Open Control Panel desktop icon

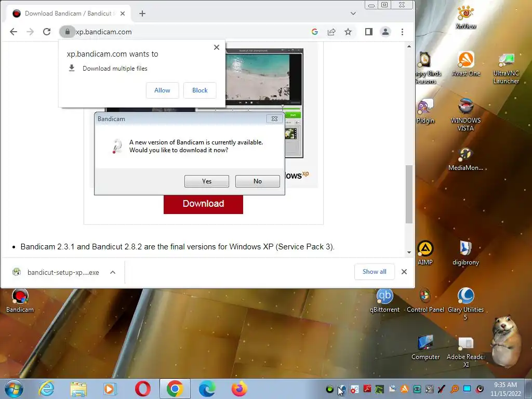coord(425,301)
